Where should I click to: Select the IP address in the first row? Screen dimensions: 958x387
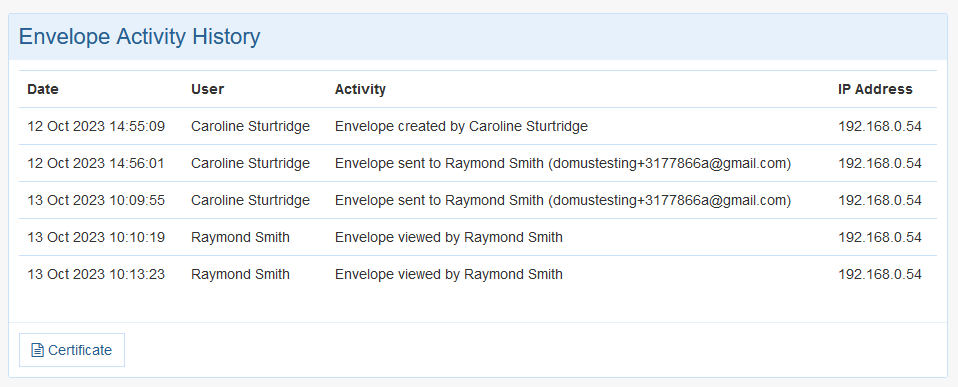[x=880, y=127]
